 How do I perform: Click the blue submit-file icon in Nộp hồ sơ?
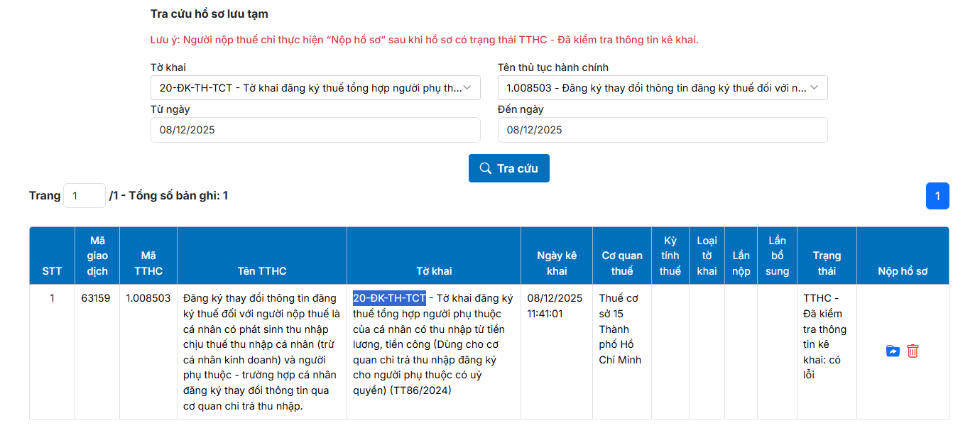(893, 351)
